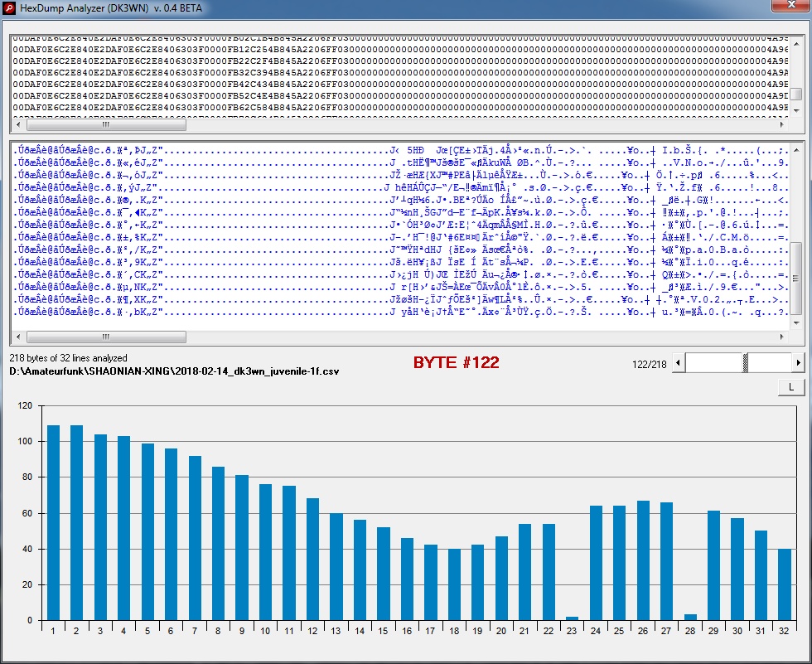Viewport: 812px width, 664px height.
Task: Click the chart bar for line 29
Action: (713, 565)
